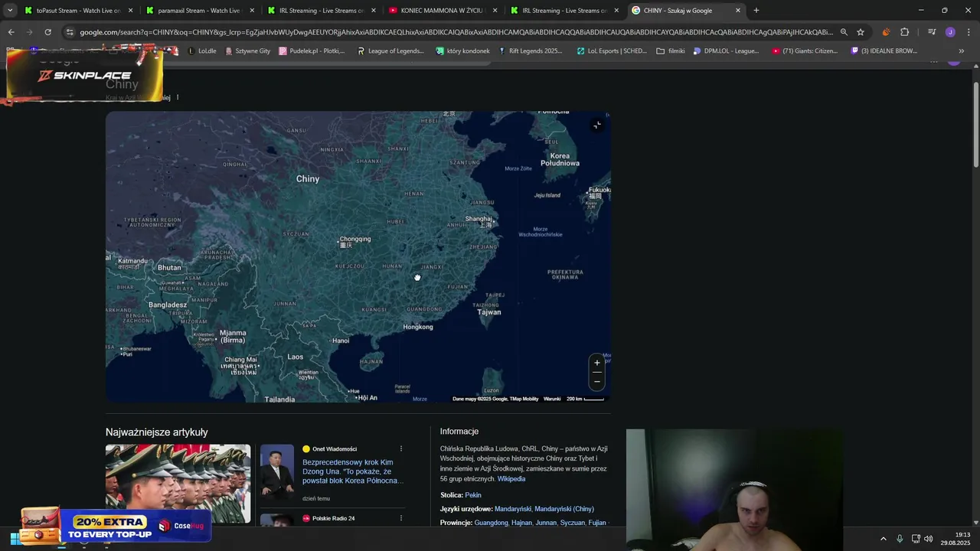This screenshot has width=980, height=551.
Task: Open the soldiers article thumbnail
Action: [x=178, y=484]
